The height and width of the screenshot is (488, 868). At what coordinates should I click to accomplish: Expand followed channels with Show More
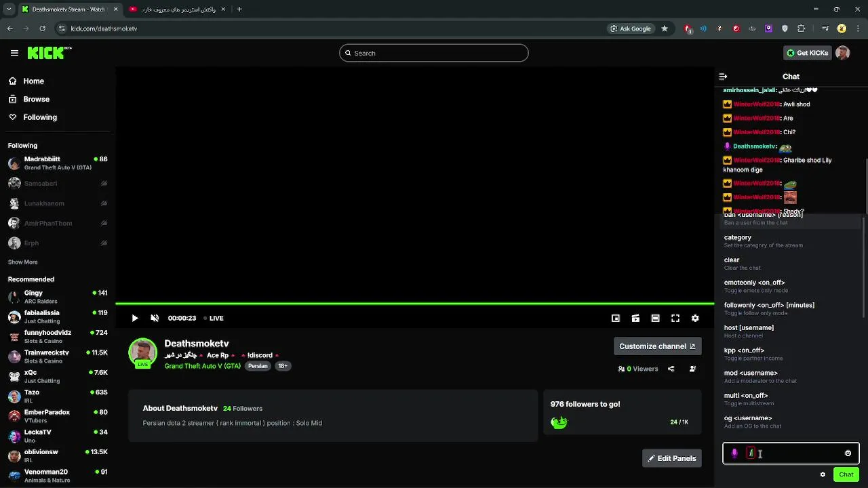pyautogui.click(x=23, y=262)
